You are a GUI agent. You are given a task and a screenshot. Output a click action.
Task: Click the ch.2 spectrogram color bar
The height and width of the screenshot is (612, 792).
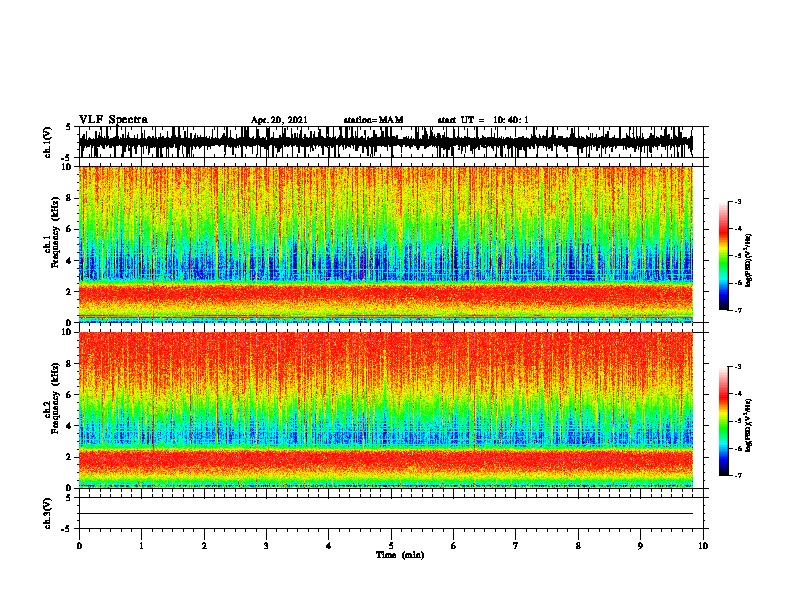tap(724, 421)
